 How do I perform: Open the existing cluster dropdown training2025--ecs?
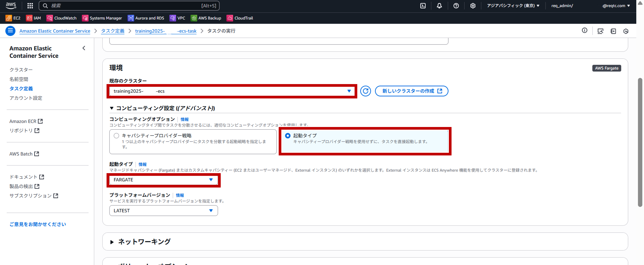pos(232,91)
